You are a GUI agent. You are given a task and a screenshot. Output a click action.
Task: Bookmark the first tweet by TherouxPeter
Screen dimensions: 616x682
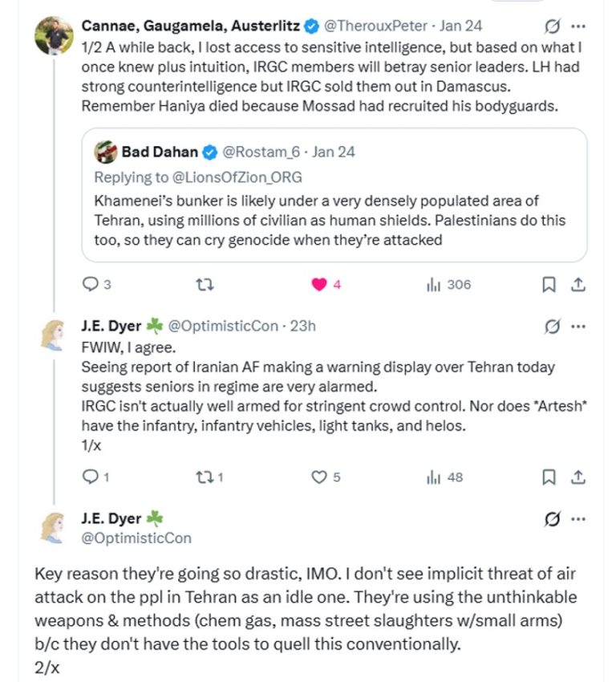[549, 284]
